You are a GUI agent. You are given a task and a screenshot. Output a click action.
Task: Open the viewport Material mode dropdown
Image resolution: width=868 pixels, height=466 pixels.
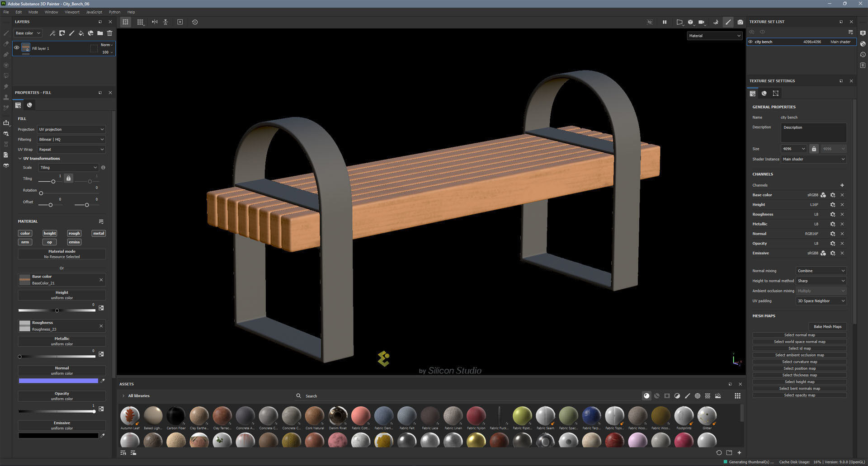(x=714, y=36)
